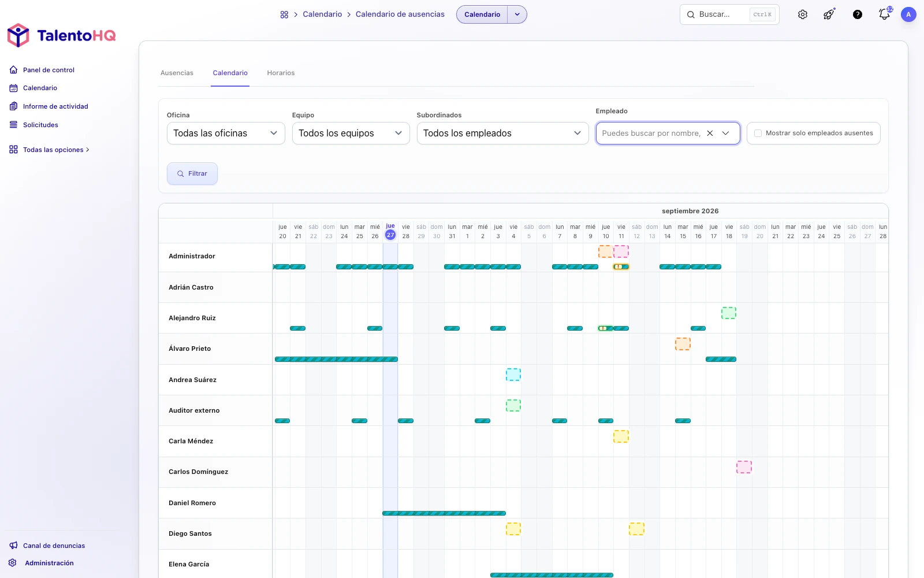Click Carla Méndez yellow absence block
The height and width of the screenshot is (578, 924).
[x=621, y=436]
